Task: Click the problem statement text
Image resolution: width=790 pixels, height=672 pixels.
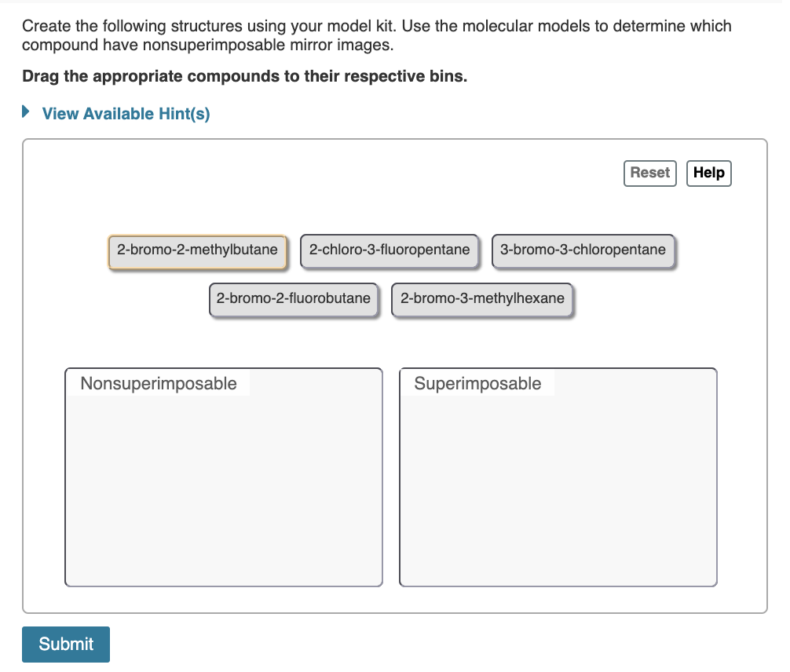Action: tap(377, 35)
